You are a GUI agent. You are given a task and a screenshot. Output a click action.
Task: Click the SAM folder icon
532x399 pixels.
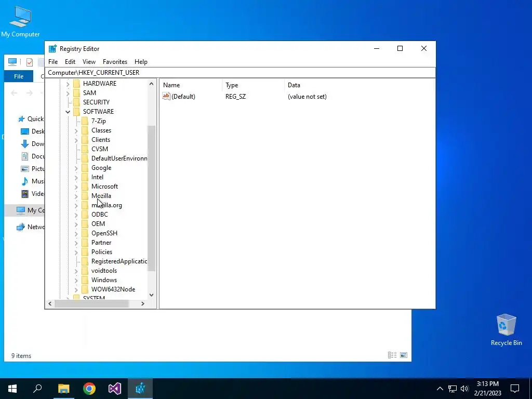click(x=77, y=92)
